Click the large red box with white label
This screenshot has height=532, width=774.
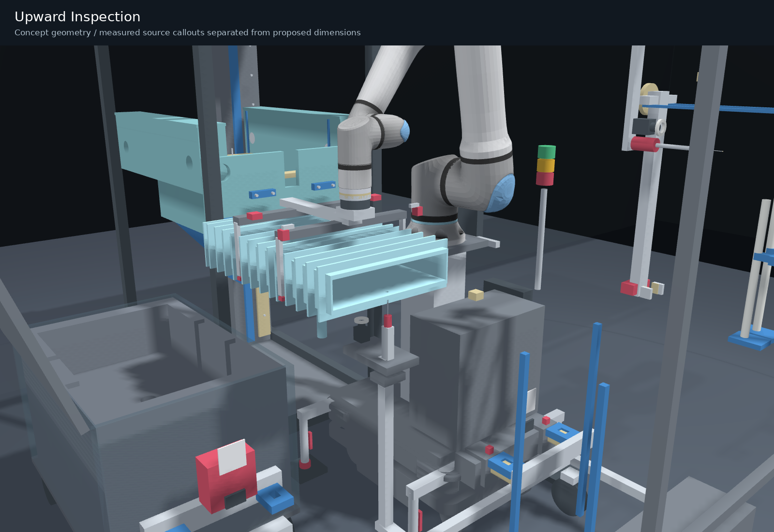226,476
